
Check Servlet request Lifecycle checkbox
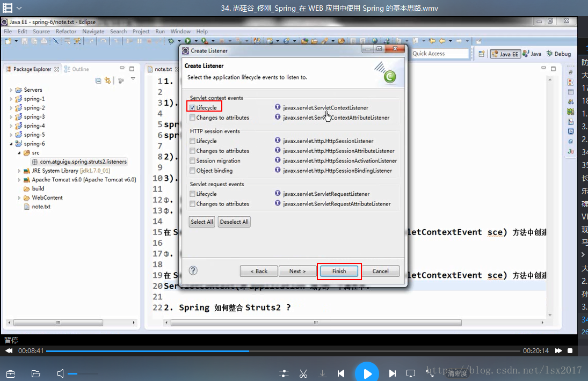(192, 194)
